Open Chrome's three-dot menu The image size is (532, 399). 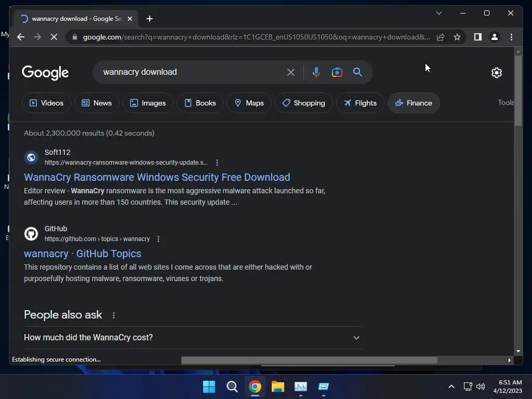511,37
